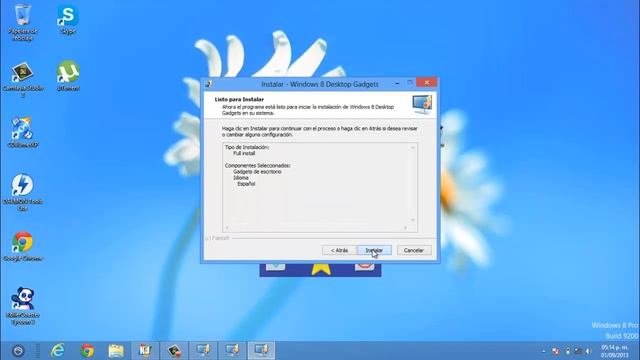Click the monitor image in wizard header
Viewport: 640px width, 360px height.
click(x=422, y=104)
